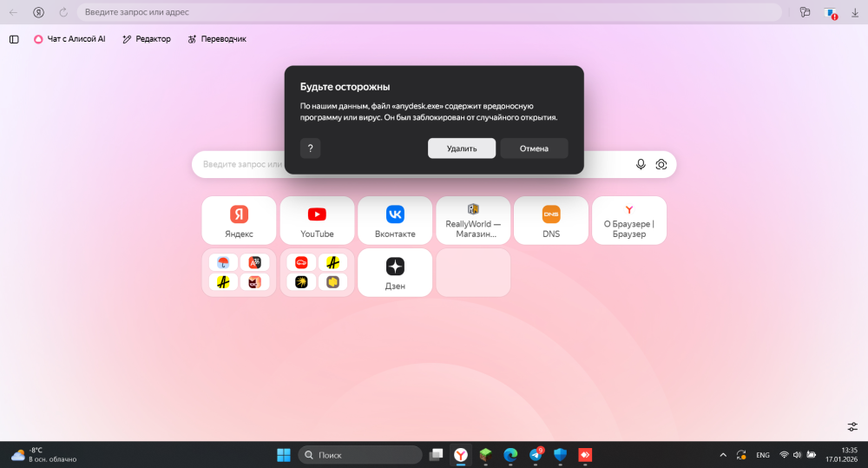This screenshot has height=468, width=868.
Task: Open the Windows Start menu
Action: click(284, 455)
